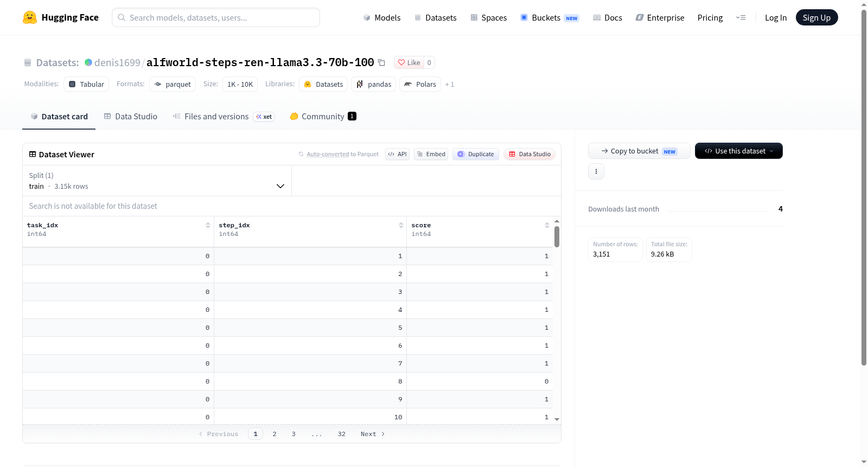Focus the search models and datasets field
This screenshot has height=467, width=868.
(x=216, y=17)
